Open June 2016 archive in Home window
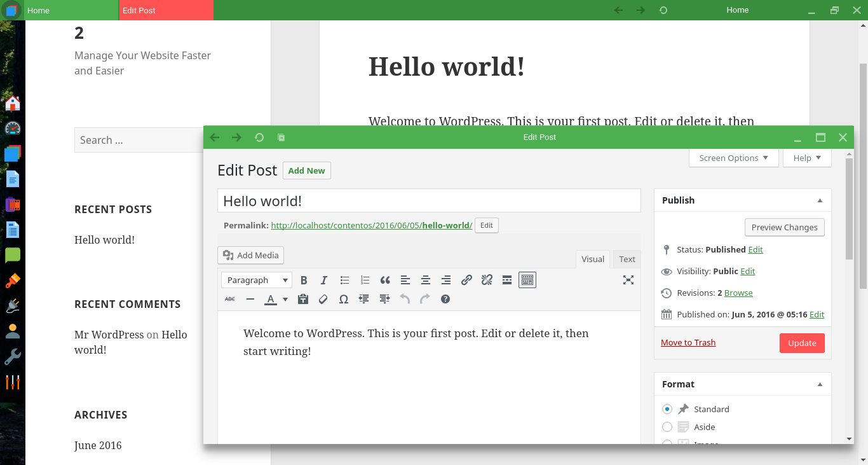Screen dimensions: 868x465 tap(98, 445)
